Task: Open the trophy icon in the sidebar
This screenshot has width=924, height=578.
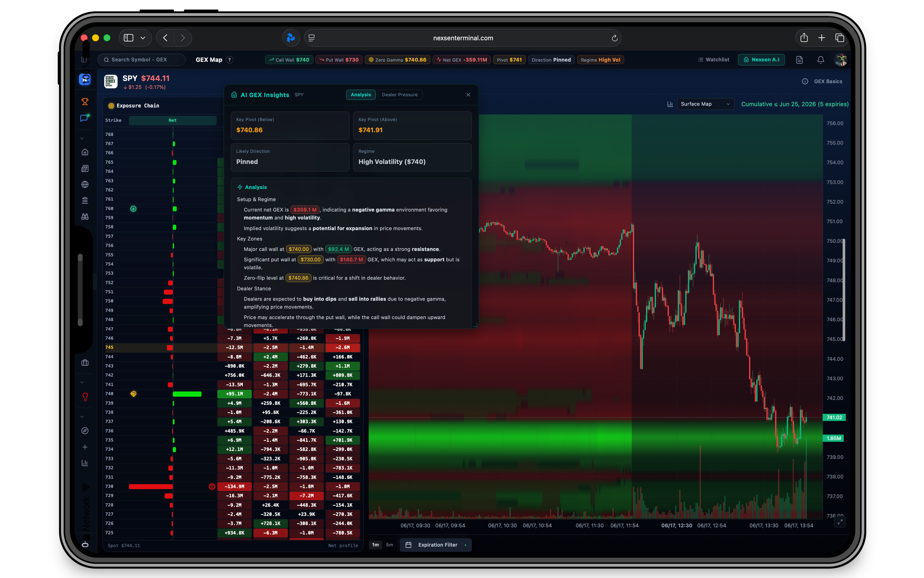Action: [x=85, y=101]
